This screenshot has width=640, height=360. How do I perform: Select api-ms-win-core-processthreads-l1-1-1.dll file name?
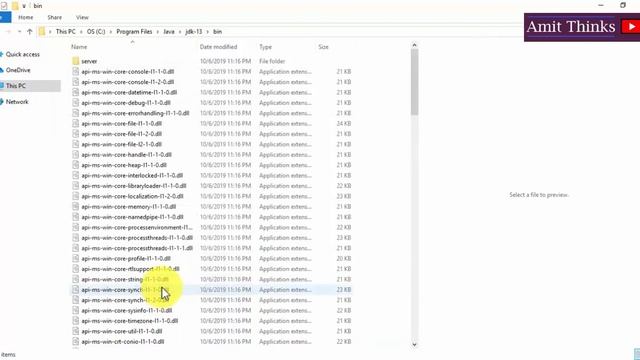[x=137, y=248]
